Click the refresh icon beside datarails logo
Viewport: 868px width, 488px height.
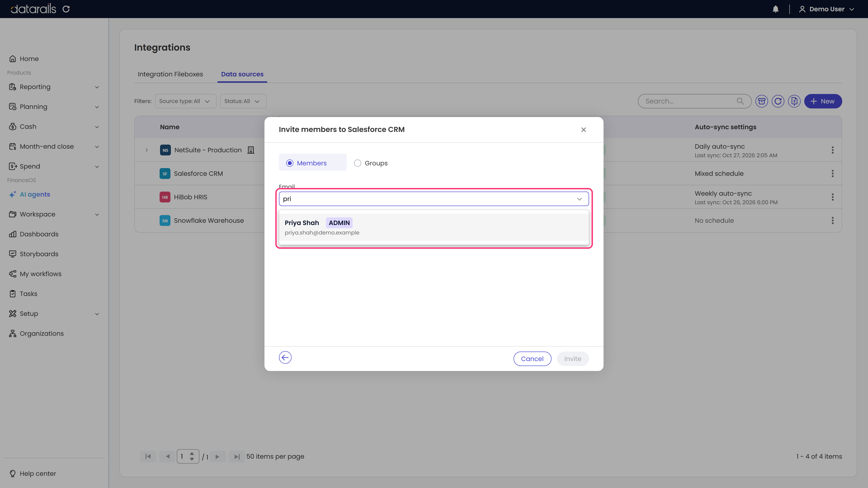pos(66,9)
